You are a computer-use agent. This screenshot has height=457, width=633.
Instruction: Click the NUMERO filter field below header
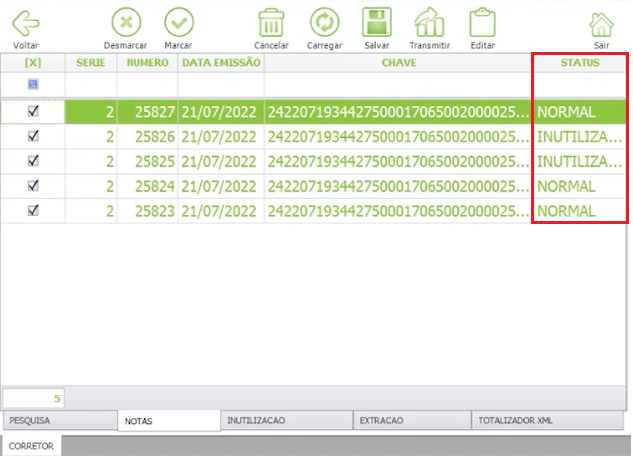[147, 84]
